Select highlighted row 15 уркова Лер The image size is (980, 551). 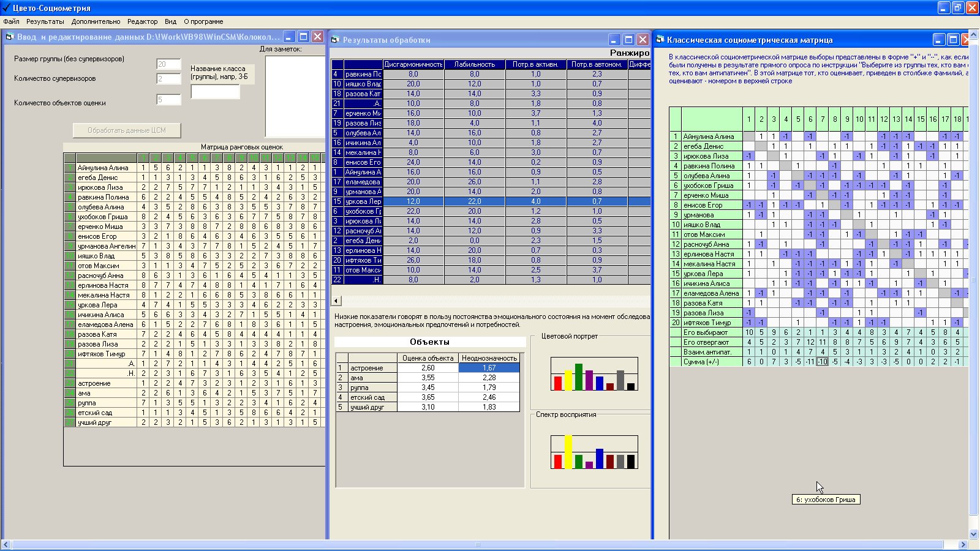click(x=491, y=201)
